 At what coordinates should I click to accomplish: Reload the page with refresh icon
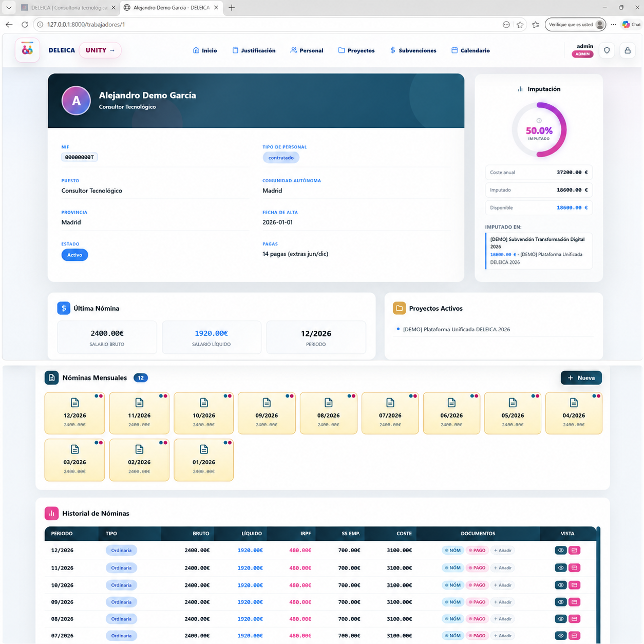coord(25,24)
